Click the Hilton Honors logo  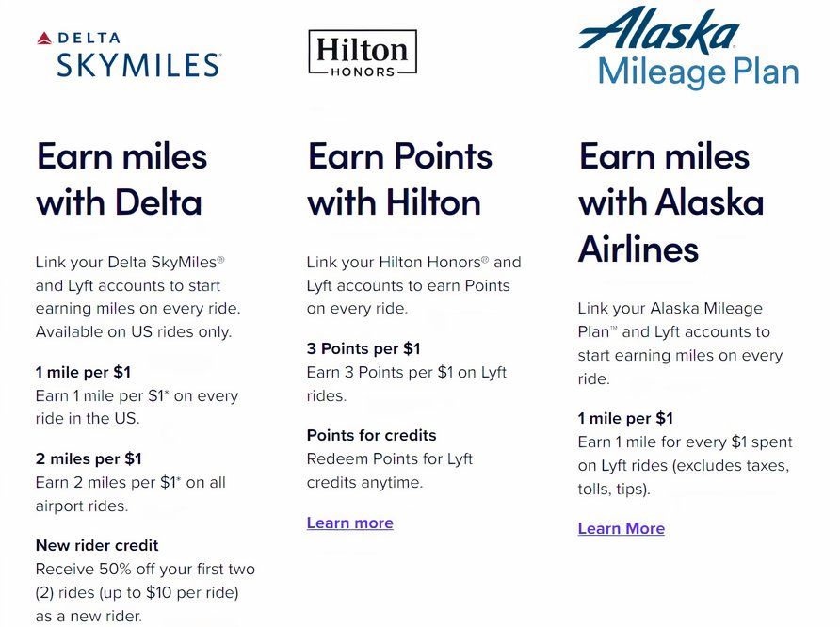363,53
